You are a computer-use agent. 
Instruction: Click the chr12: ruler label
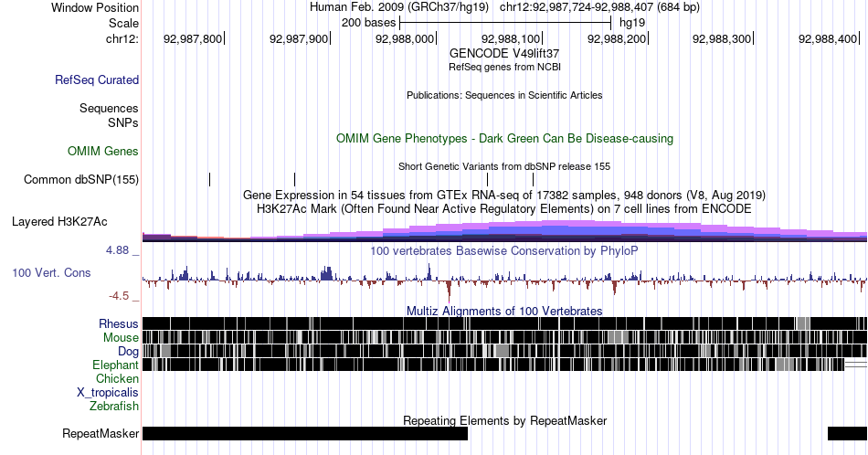(x=122, y=38)
